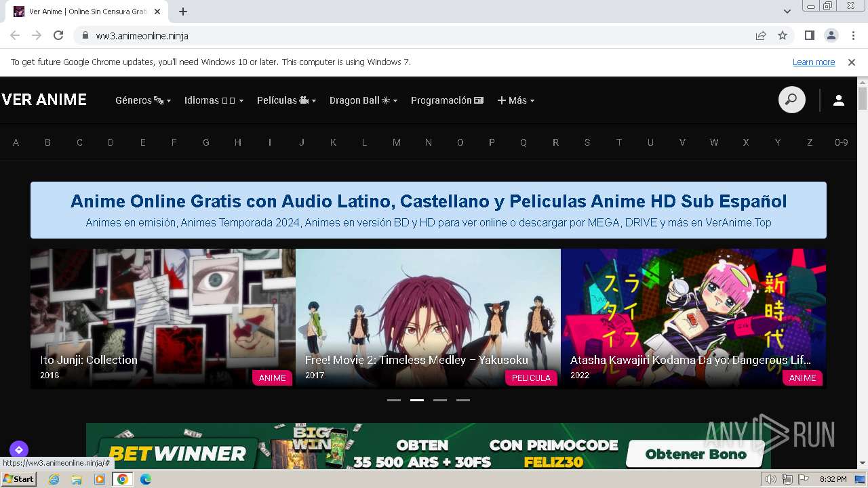The width and height of the screenshot is (868, 488).
Task: Filter anime by letter D
Action: [x=111, y=142]
